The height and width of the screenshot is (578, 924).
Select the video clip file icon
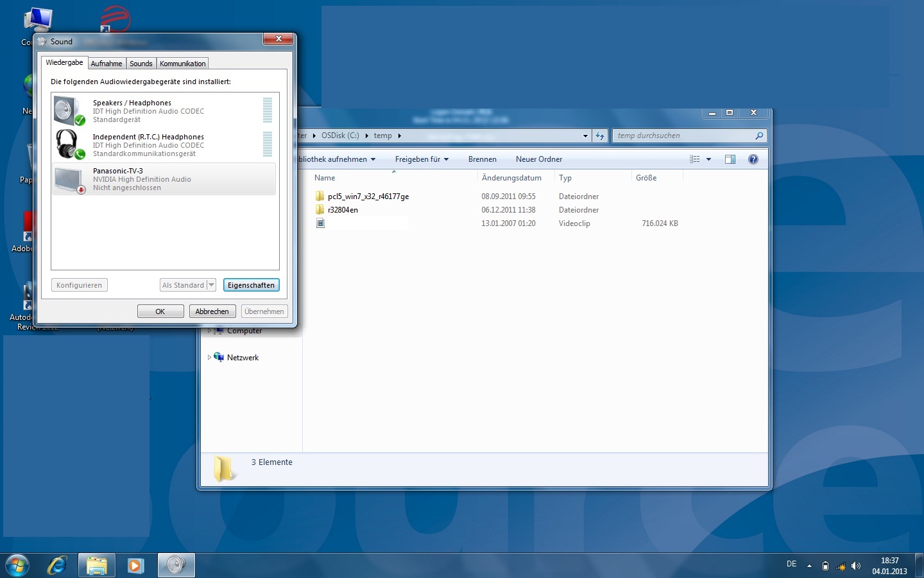[320, 223]
